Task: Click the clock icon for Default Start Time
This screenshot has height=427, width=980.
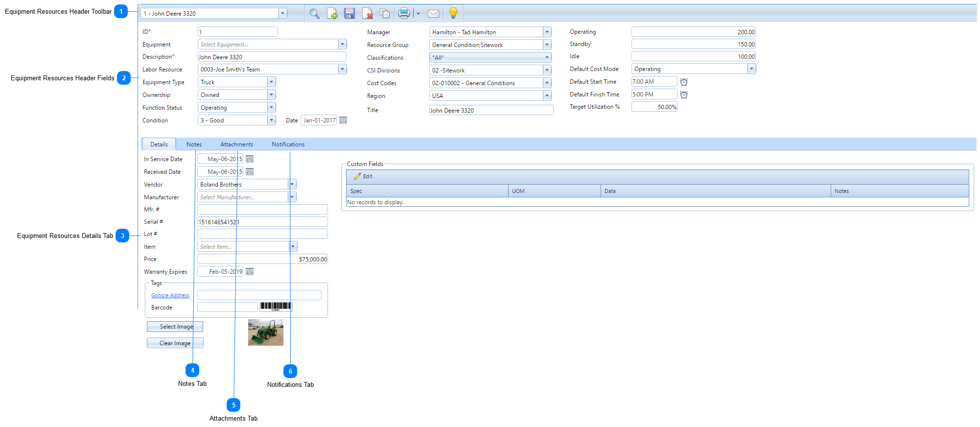Action: click(684, 82)
